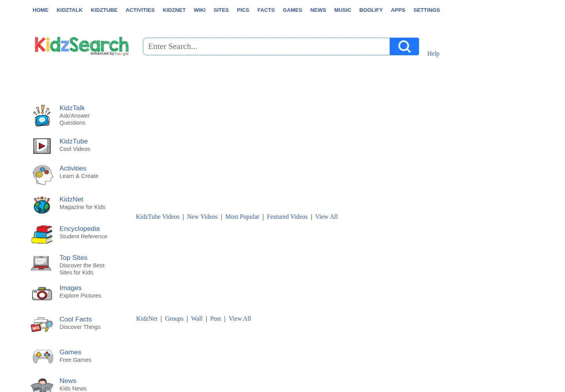Open the Post link
The height and width of the screenshot is (392, 565).
215,319
